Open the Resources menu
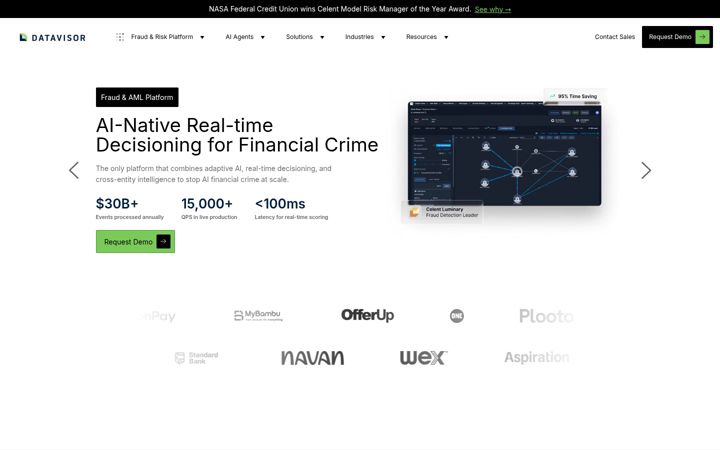 pos(422,37)
